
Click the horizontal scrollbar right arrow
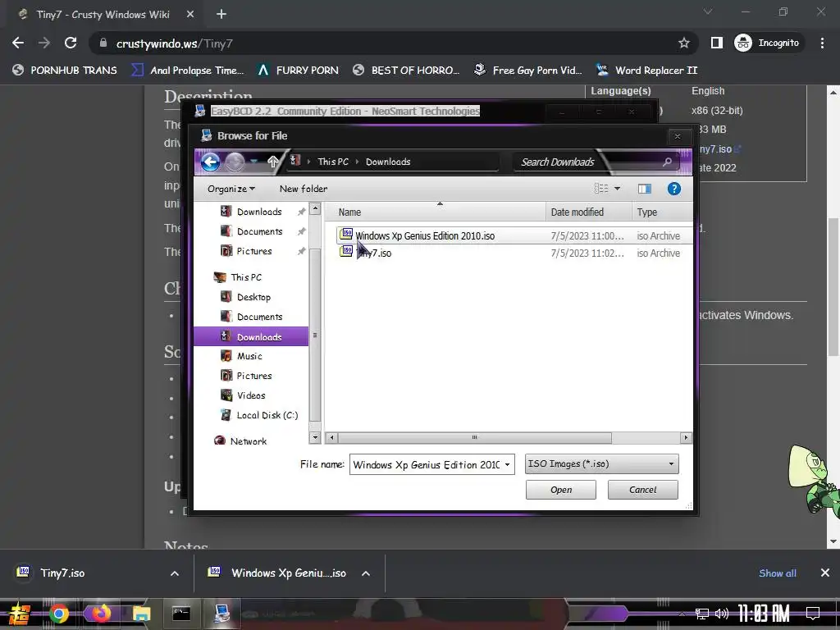point(686,438)
